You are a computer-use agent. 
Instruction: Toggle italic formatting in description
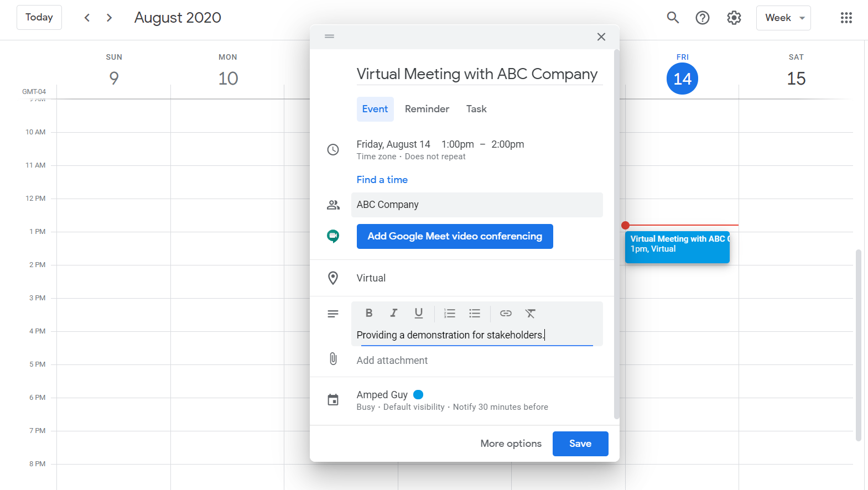[x=394, y=313]
